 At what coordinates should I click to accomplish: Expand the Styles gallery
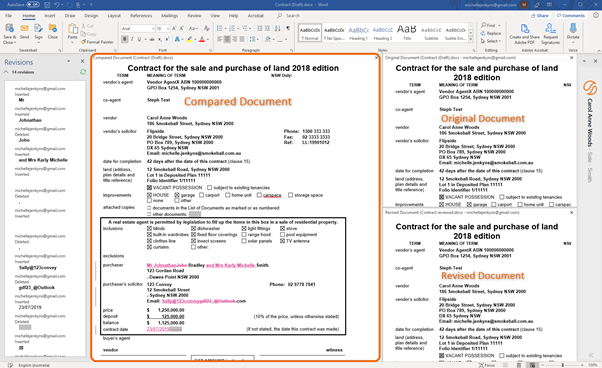[x=471, y=40]
